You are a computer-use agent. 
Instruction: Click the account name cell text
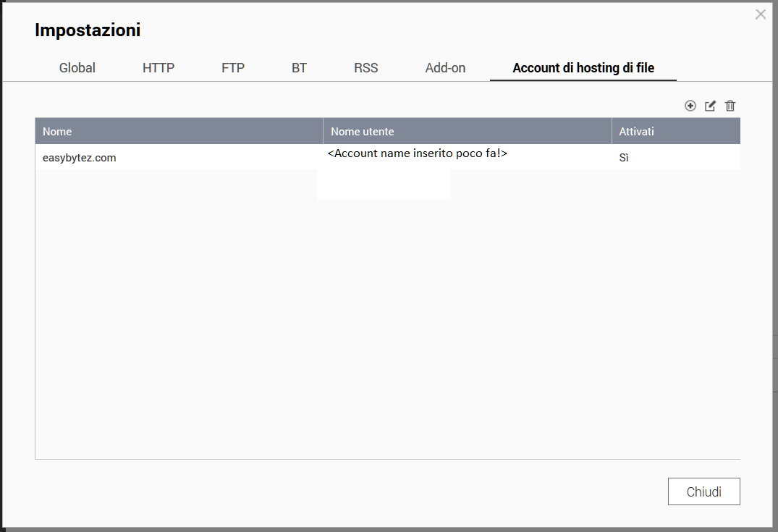417,153
